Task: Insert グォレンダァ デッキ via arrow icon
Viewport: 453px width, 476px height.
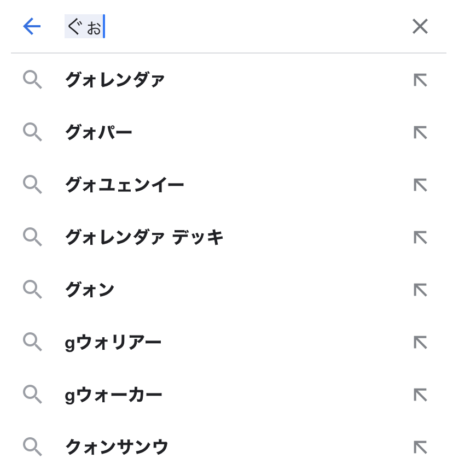Action: pos(420,238)
